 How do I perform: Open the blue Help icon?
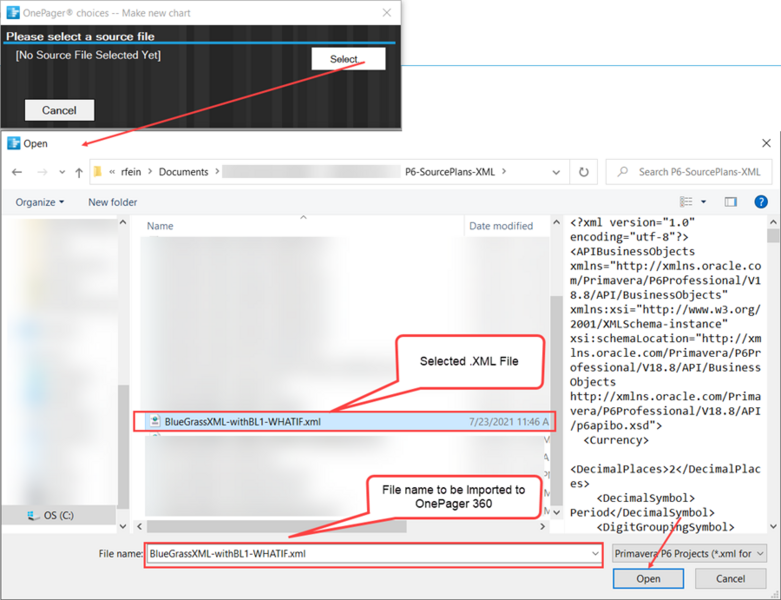pyautogui.click(x=761, y=202)
